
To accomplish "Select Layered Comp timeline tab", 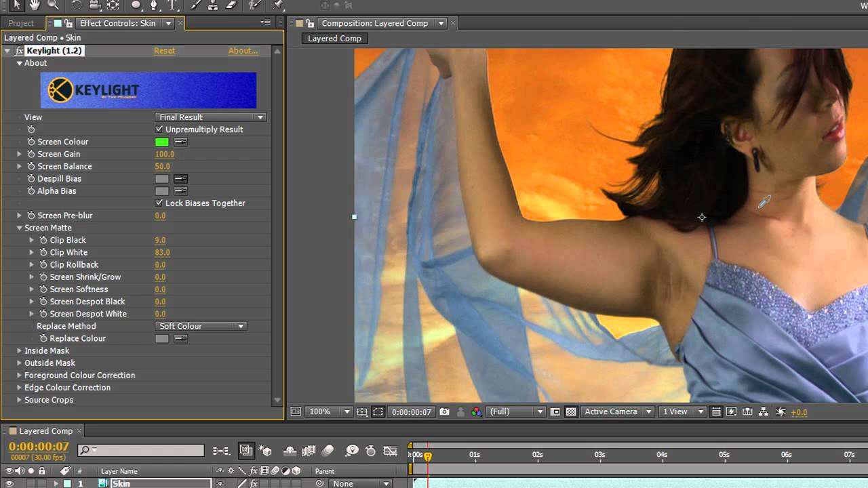I will (x=45, y=431).
